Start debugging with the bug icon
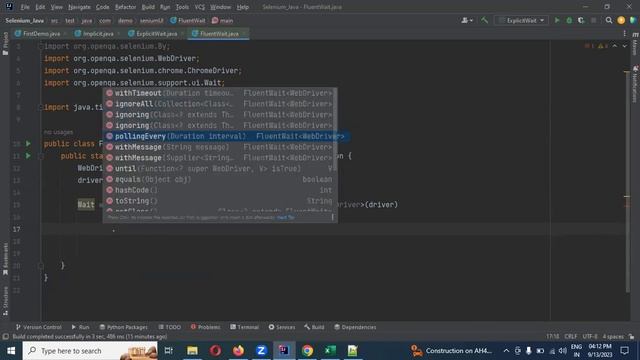640x360 pixels. click(x=569, y=20)
